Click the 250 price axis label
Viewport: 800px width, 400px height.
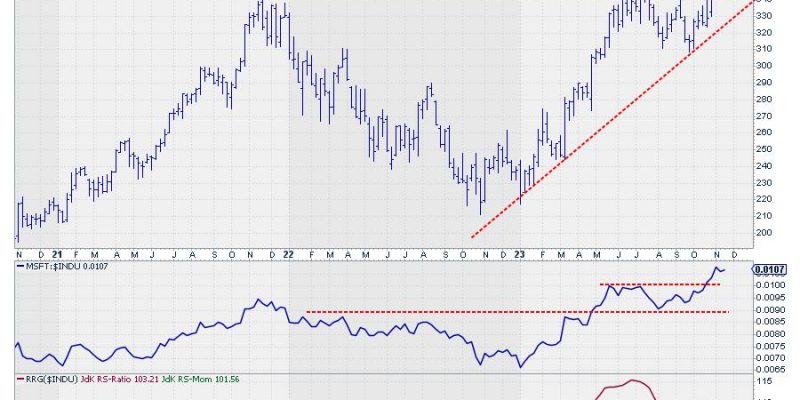763,149
